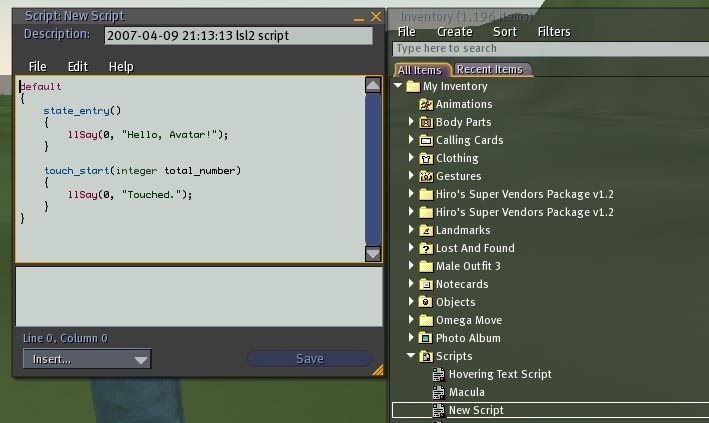Collapse the My Inventory tree root
Viewport: 709px width, 423px height.
click(398, 86)
